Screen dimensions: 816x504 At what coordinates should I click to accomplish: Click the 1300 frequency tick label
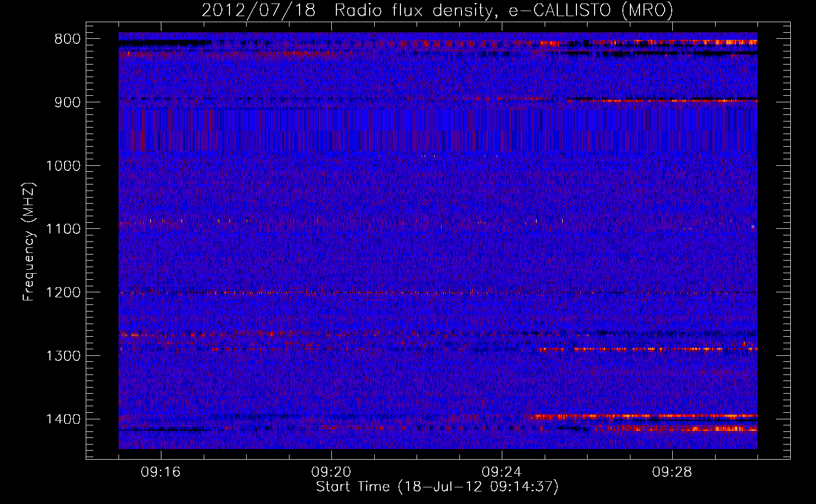point(63,356)
